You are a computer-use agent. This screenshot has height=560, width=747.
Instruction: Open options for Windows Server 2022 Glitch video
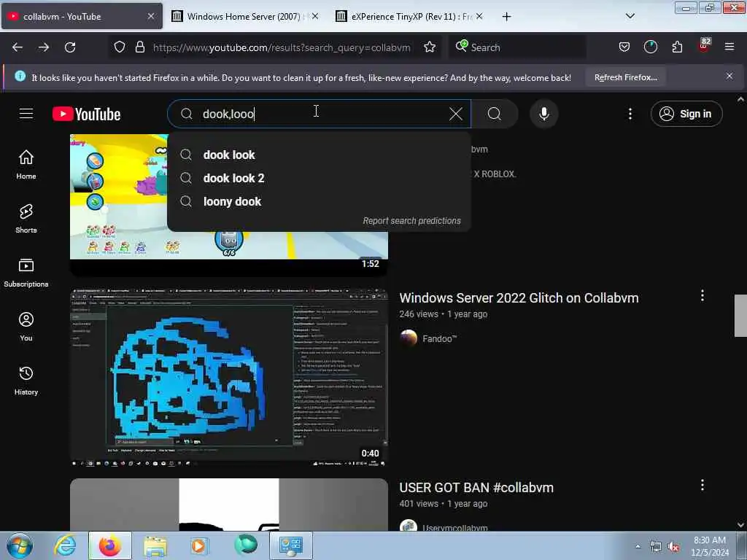[x=703, y=296]
